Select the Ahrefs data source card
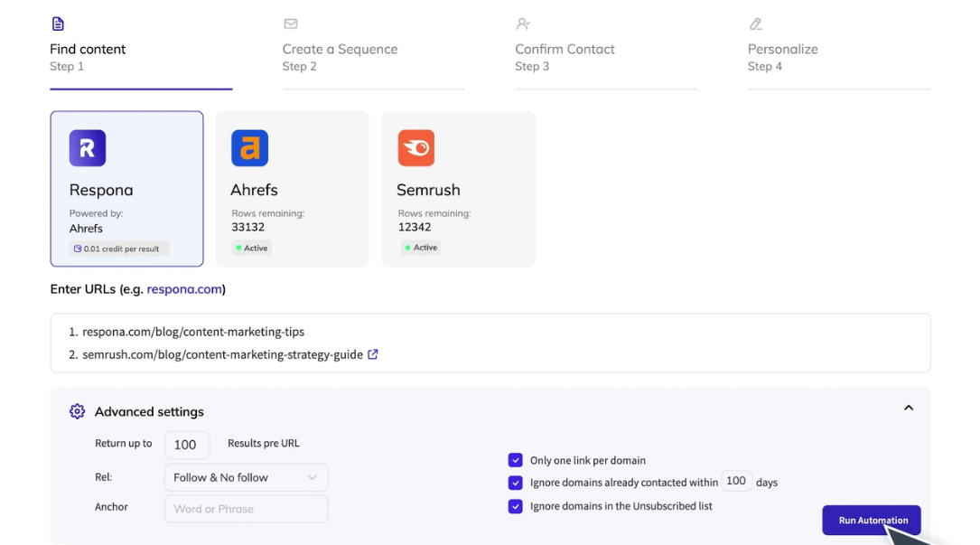 292,189
